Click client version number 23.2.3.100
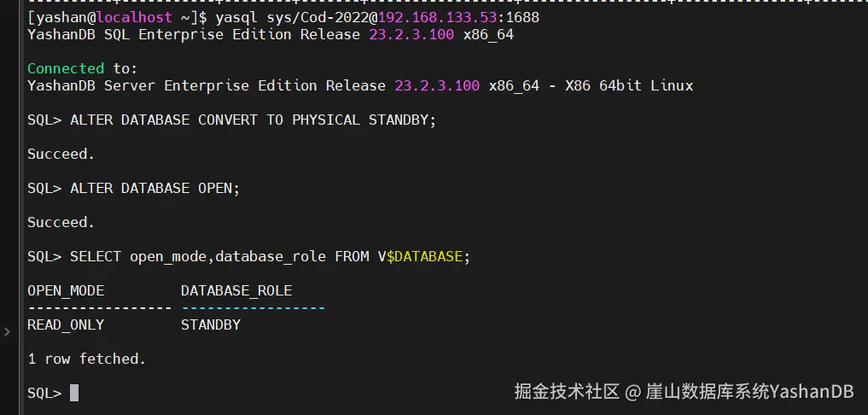Image resolution: width=868 pixels, height=415 pixels. 411,35
